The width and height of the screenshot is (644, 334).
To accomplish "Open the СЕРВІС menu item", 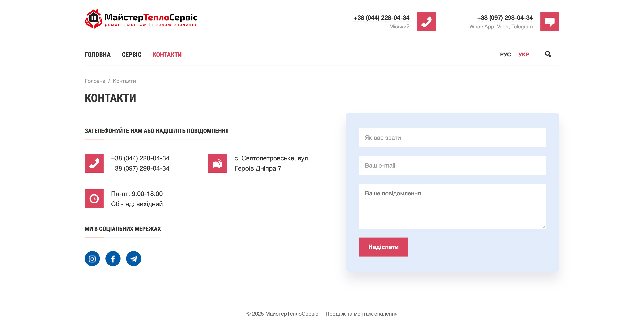I will [131, 55].
